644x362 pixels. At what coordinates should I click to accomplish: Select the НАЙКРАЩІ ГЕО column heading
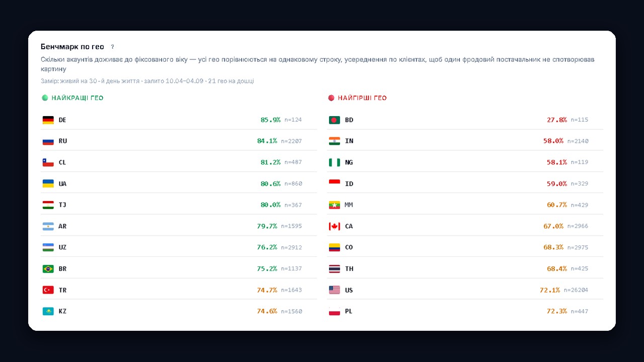[77, 98]
